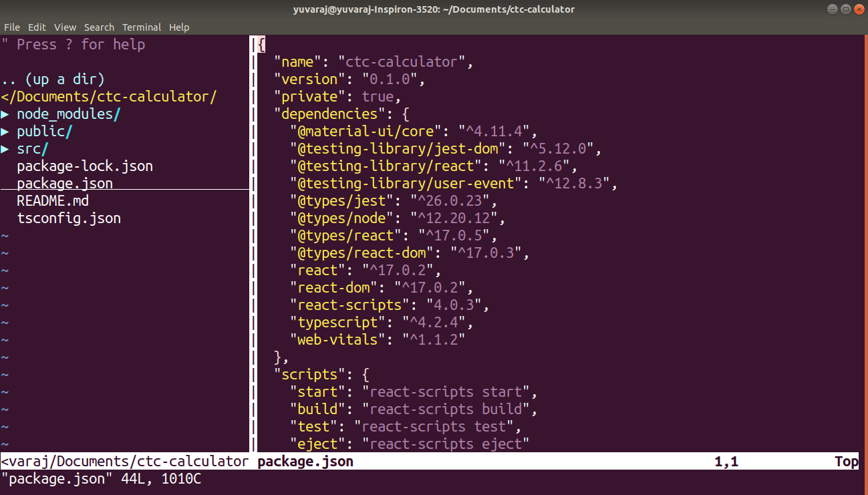Expand the public folder arrow

pyautogui.click(x=5, y=132)
